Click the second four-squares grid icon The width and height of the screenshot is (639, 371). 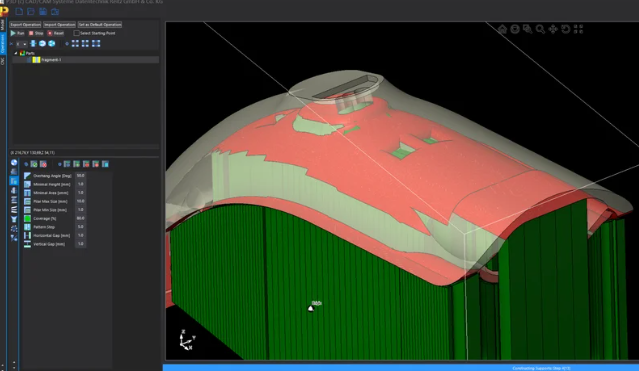[85, 43]
